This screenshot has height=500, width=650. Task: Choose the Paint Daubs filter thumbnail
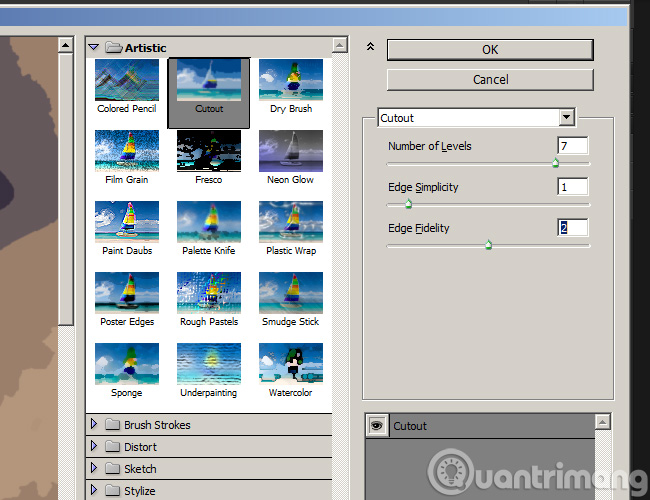coord(127,222)
